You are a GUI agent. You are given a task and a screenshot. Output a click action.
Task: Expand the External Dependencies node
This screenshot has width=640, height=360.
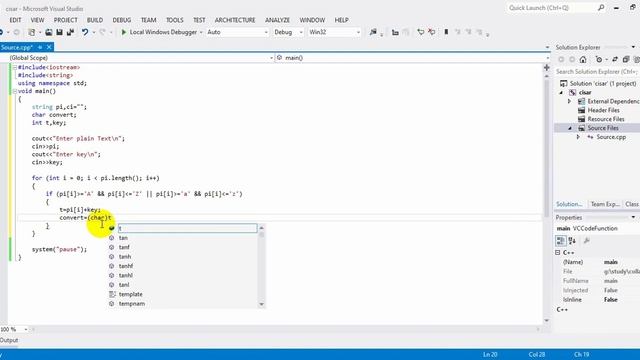point(570,101)
